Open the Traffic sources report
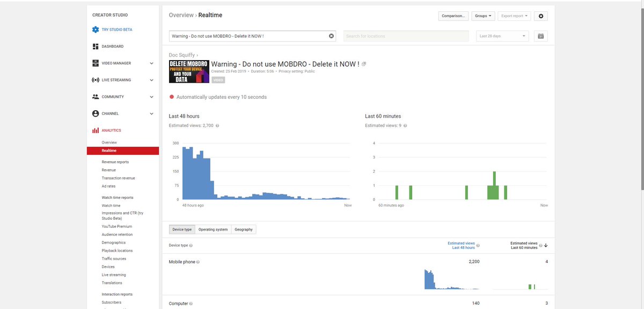This screenshot has width=644, height=309. pyautogui.click(x=114, y=258)
